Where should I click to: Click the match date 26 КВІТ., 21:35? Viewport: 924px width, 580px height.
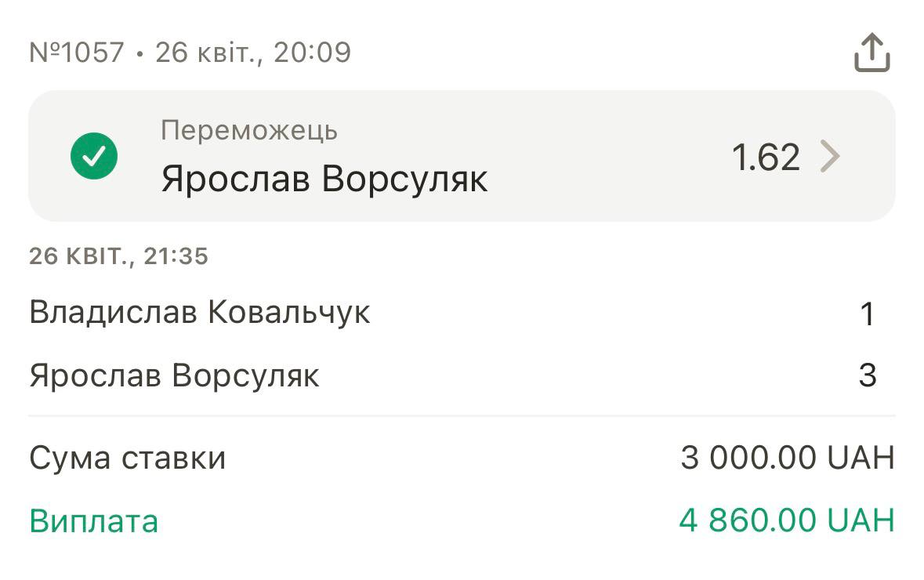[x=119, y=256]
